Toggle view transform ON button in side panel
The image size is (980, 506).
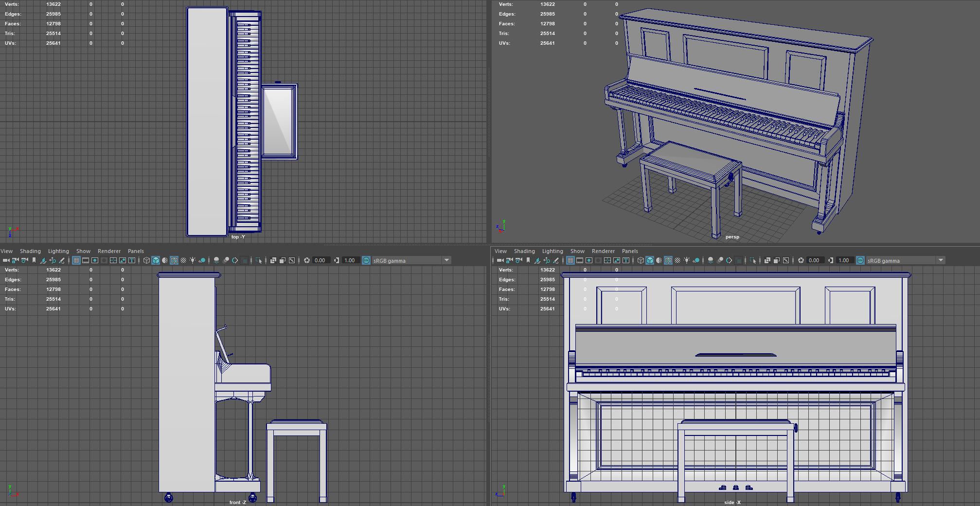click(x=860, y=260)
